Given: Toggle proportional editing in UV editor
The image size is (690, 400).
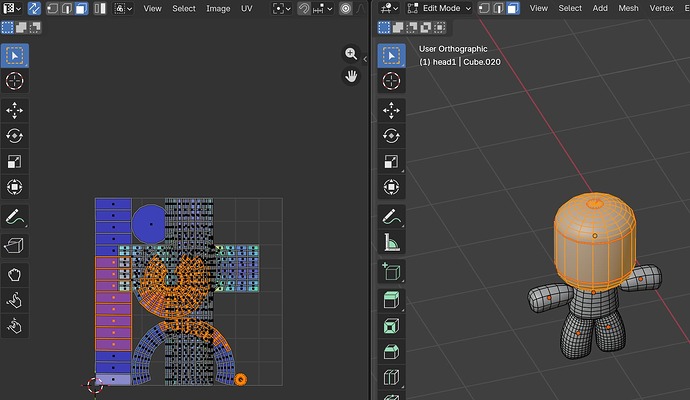Looking at the screenshot, I should point(345,8).
